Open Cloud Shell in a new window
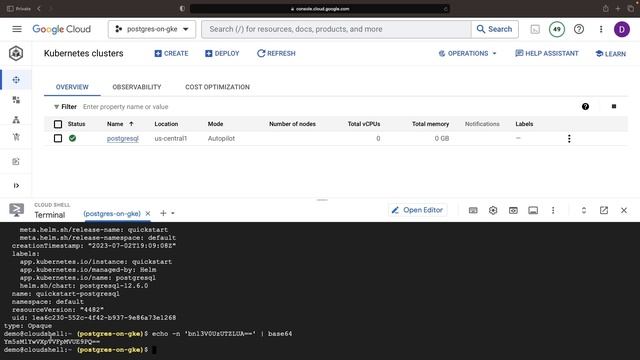 604,210
